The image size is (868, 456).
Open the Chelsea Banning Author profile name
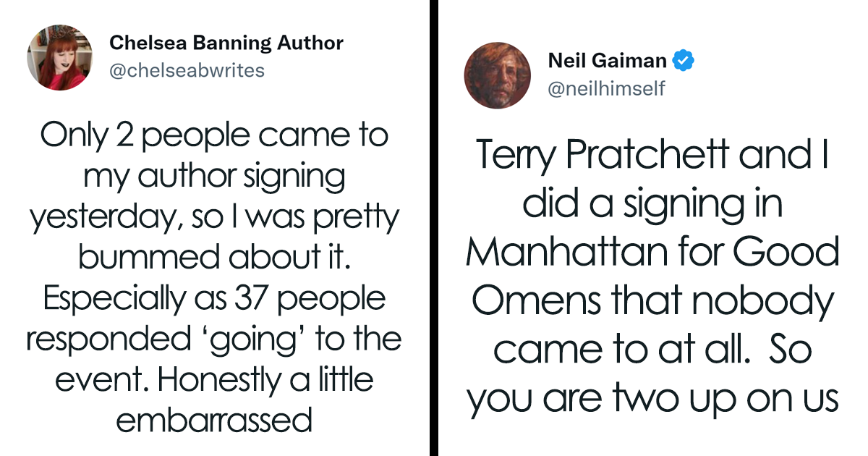coord(226,43)
